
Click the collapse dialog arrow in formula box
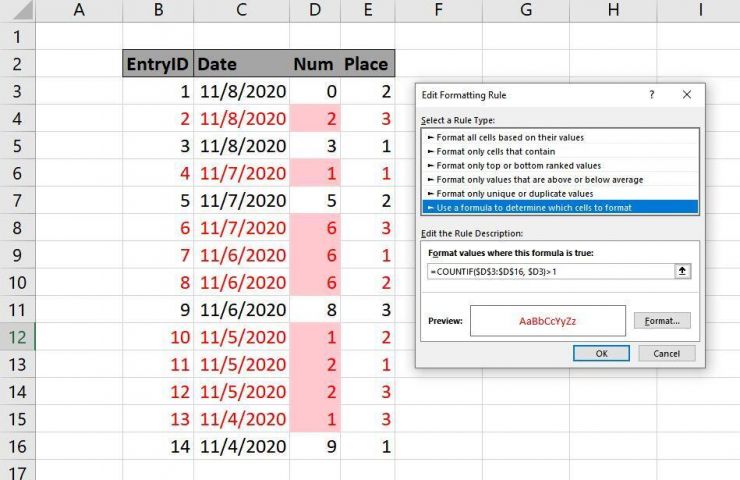(682, 271)
